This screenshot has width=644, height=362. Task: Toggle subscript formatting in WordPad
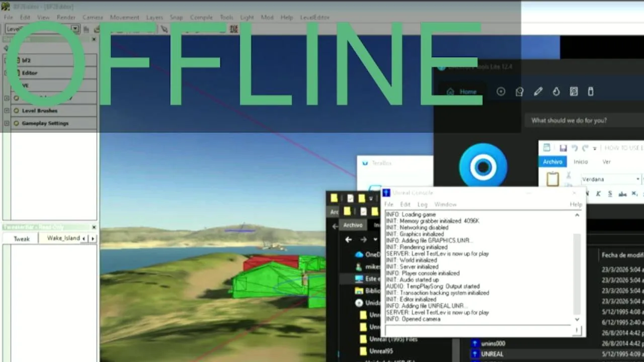(x=634, y=194)
